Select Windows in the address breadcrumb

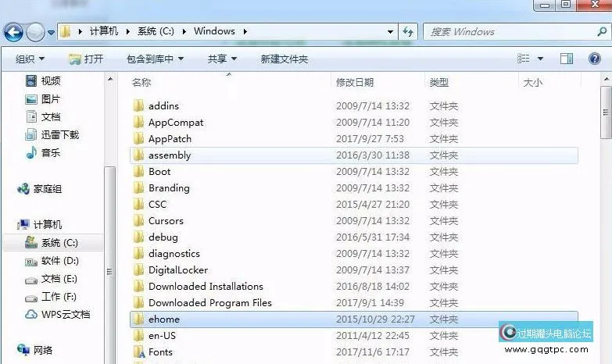214,31
